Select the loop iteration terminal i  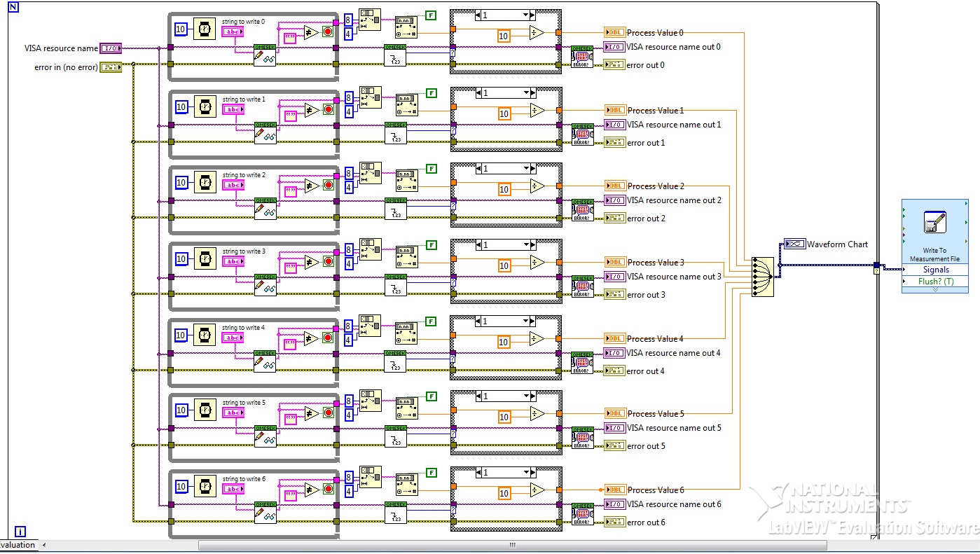click(21, 532)
